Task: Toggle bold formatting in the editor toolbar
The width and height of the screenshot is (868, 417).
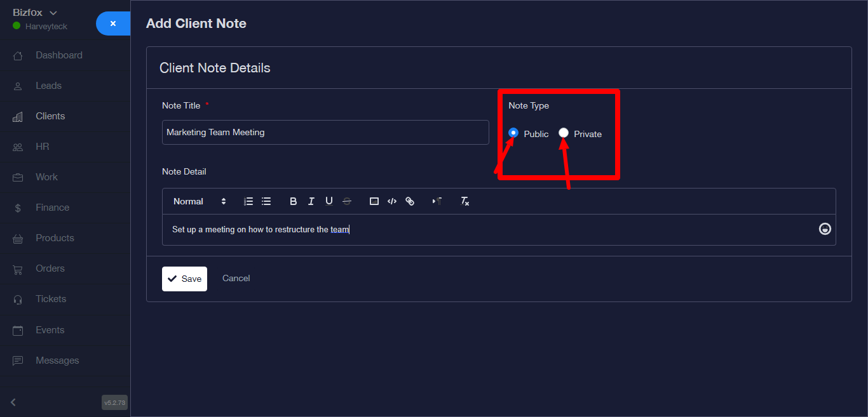Action: (x=294, y=201)
